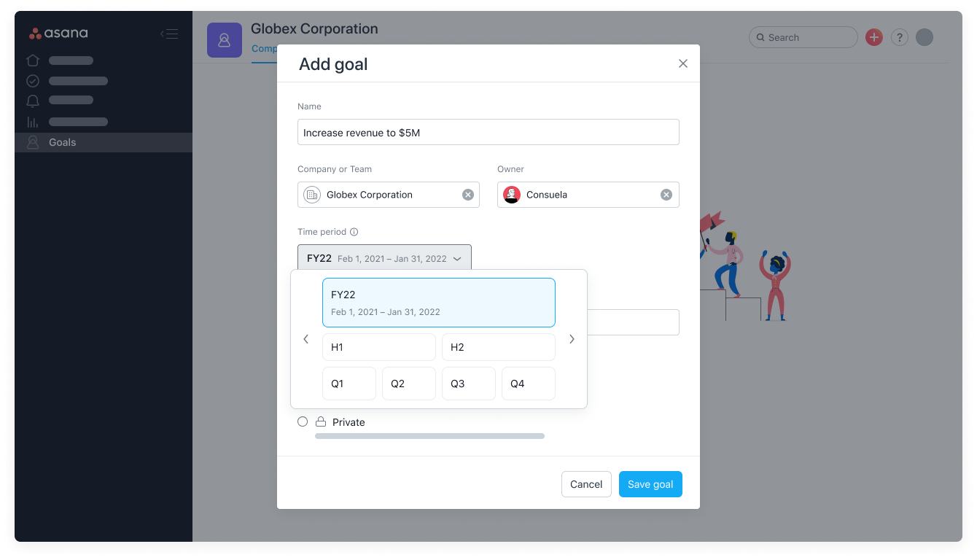The height and width of the screenshot is (560, 977).
Task: Click the Time period info icon
Action: [x=354, y=232]
